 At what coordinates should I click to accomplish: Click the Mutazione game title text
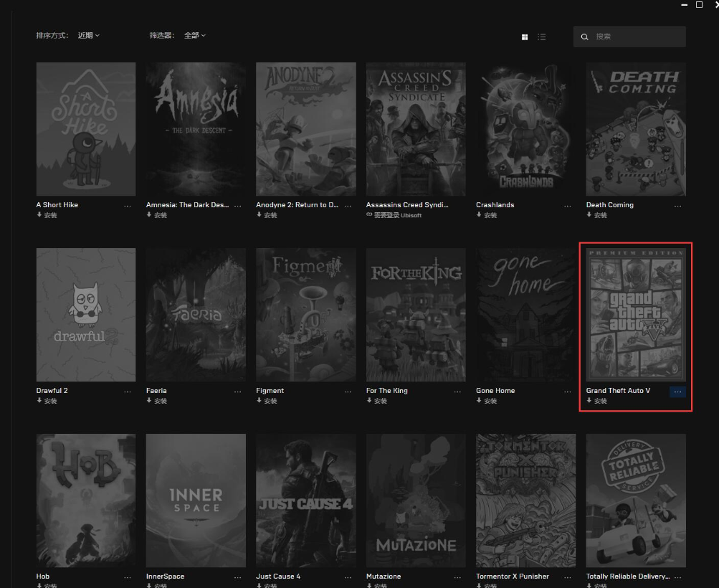[x=384, y=577]
